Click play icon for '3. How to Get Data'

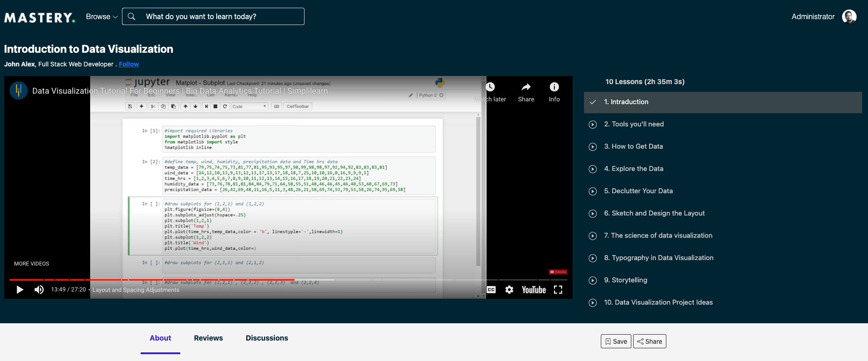593,147
